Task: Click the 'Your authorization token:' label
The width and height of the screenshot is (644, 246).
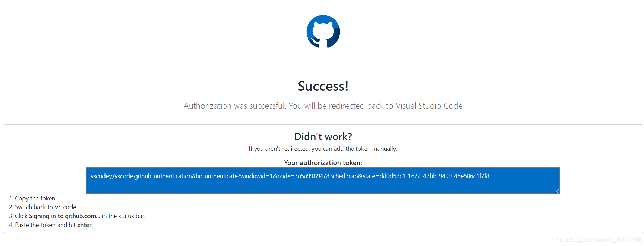Action: pyautogui.click(x=323, y=163)
